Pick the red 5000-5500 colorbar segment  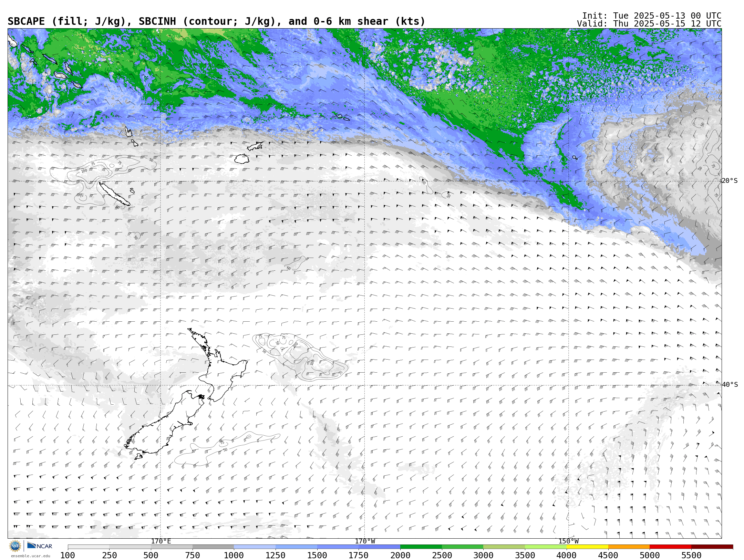click(671, 547)
